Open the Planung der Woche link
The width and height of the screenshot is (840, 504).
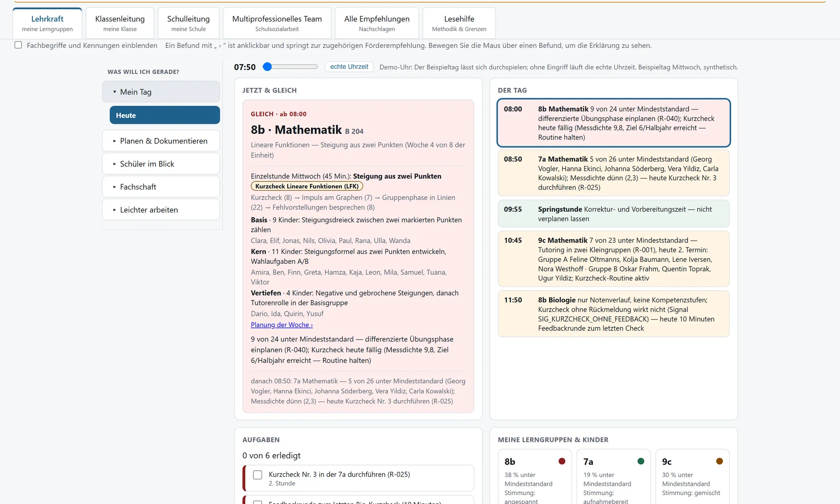point(282,325)
